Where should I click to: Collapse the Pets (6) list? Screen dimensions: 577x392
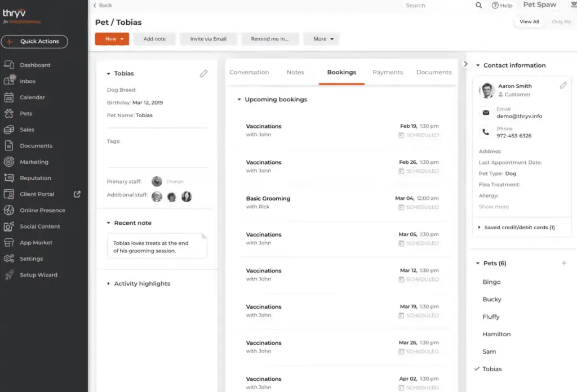tap(478, 263)
